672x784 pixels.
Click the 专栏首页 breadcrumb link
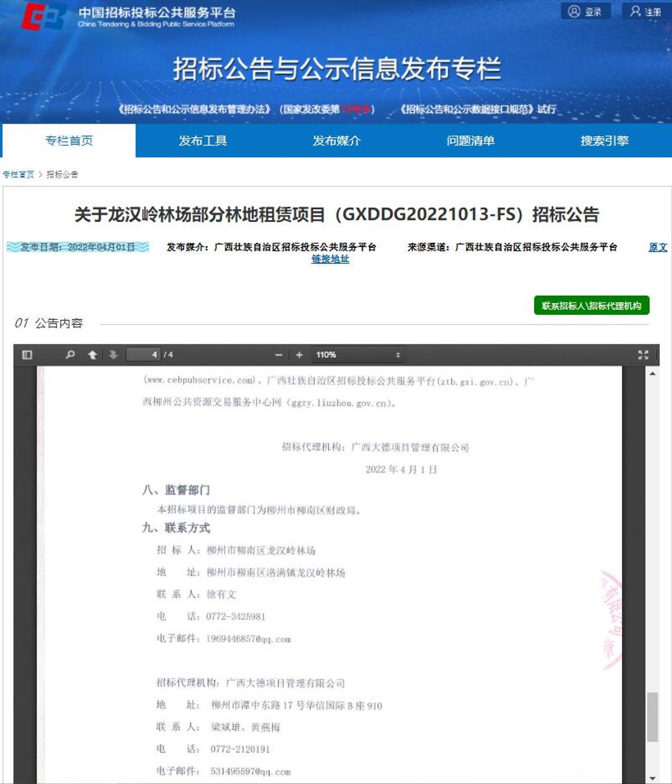(19, 174)
